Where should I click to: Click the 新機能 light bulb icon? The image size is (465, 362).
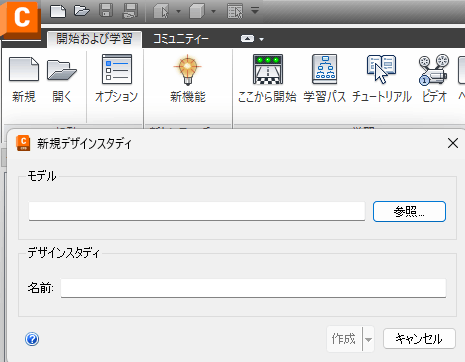(x=188, y=79)
